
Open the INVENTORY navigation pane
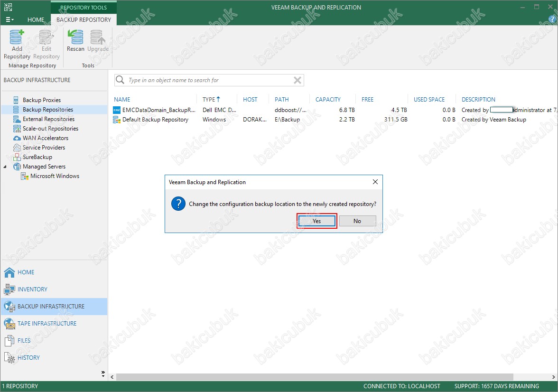point(53,289)
